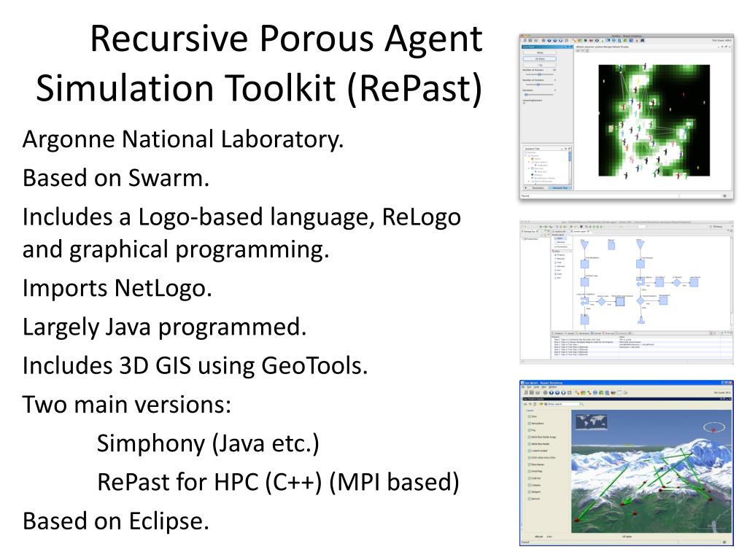Pick the Connection tool in palette
Screen dimensions: 747x560
(561, 246)
